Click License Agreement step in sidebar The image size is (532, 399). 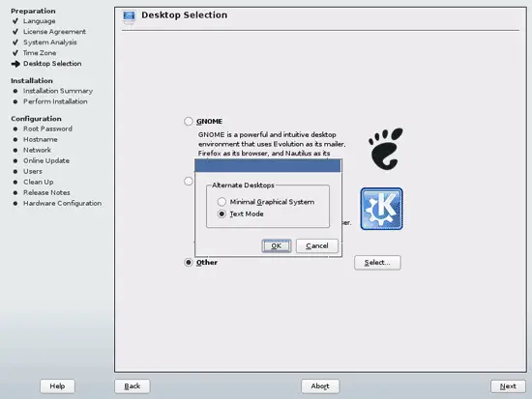[54, 32]
